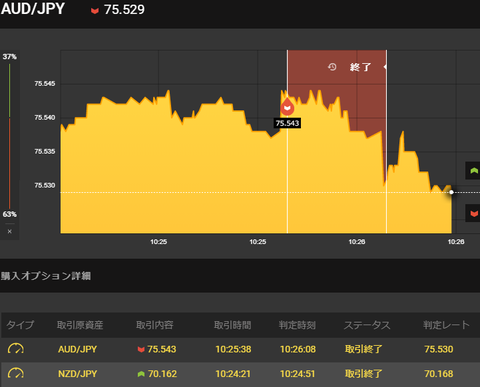Click the 取引原資産 column header
480x387 pixels.
(x=80, y=325)
